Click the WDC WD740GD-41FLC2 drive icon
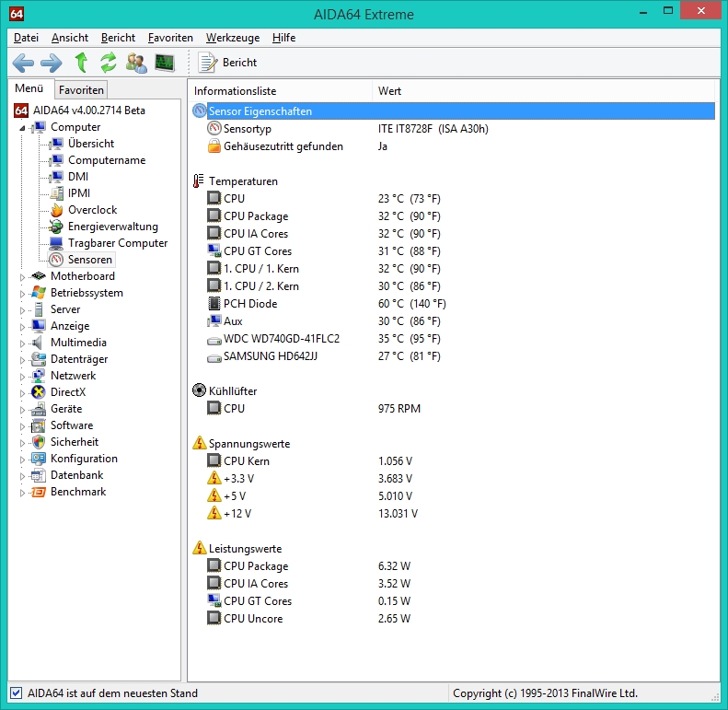 pos(214,341)
